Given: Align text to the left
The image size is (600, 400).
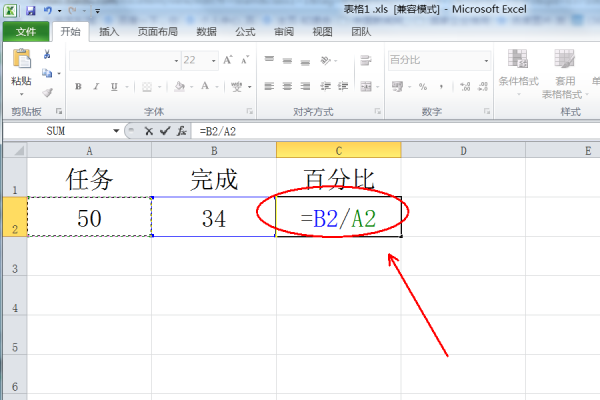Looking at the screenshot, I should (x=269, y=87).
